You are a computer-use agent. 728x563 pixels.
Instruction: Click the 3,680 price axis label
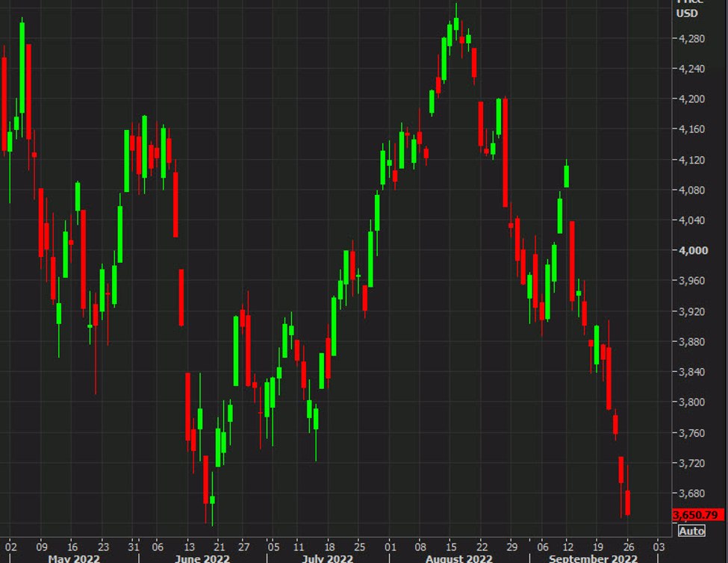tap(691, 493)
